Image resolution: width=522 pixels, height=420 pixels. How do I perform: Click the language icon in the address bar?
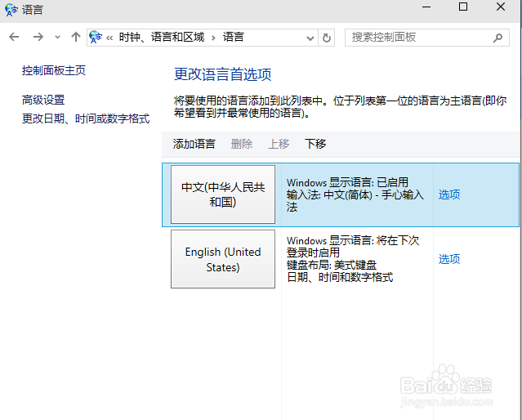96,37
